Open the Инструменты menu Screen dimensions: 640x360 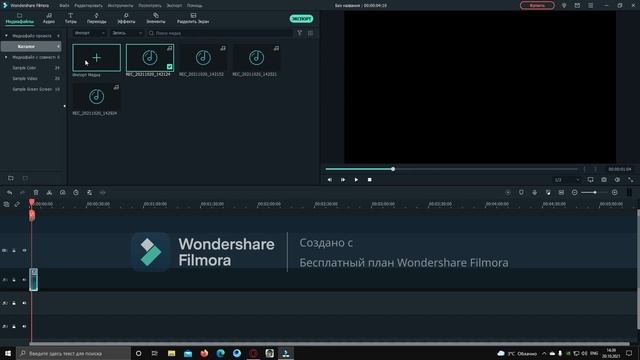[x=120, y=6]
